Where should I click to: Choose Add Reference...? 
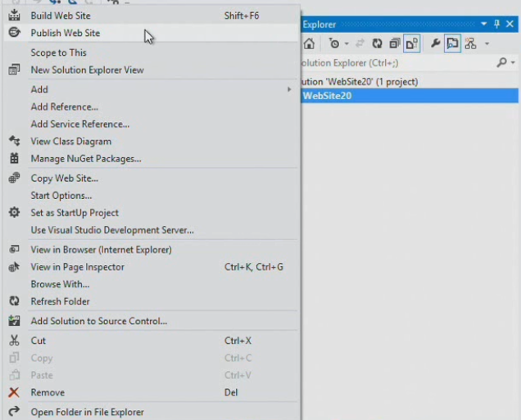click(x=151, y=107)
